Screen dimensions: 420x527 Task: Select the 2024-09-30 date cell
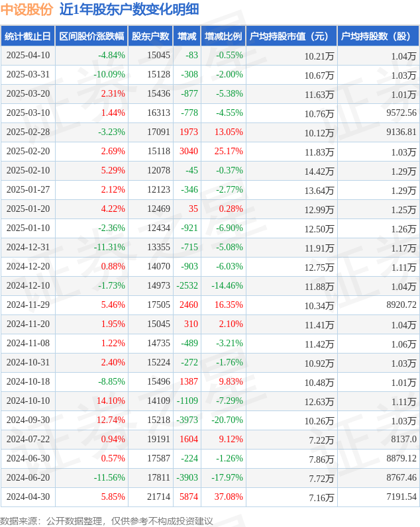pos(28,420)
